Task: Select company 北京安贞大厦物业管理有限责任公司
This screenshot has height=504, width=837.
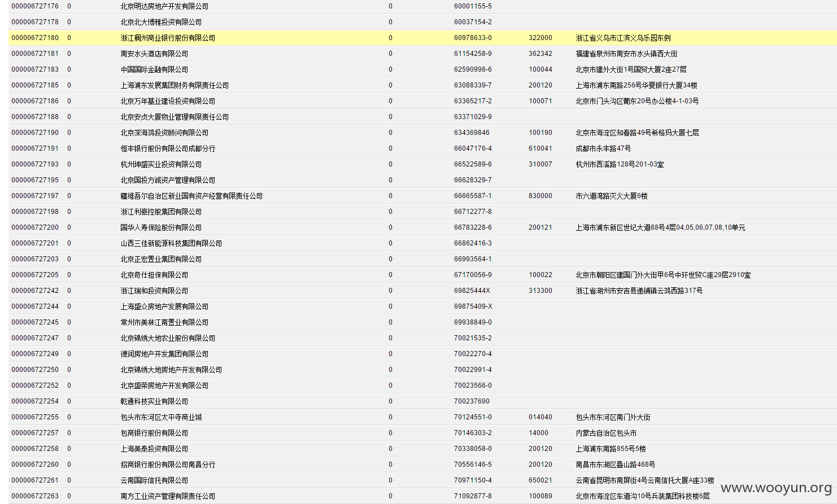Action: [x=175, y=117]
